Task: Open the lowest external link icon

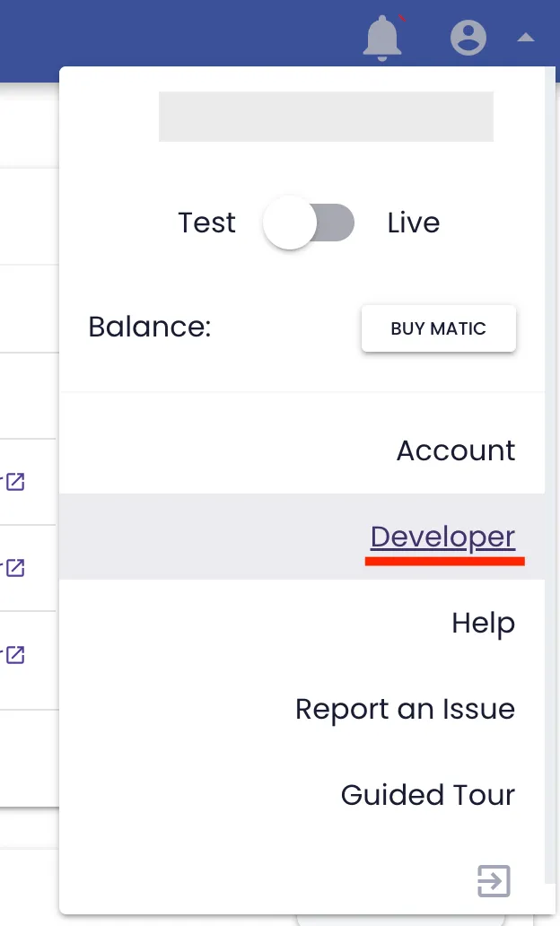Action: point(15,654)
